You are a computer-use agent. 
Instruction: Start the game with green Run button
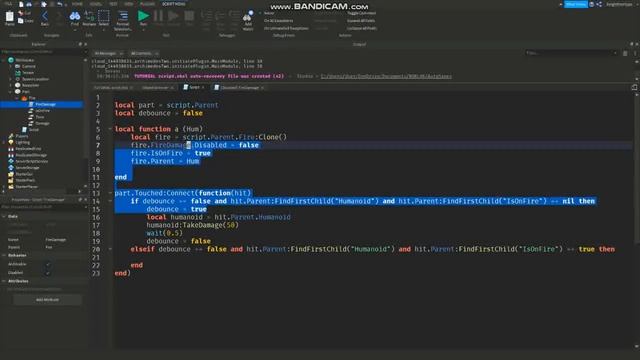(143, 16)
